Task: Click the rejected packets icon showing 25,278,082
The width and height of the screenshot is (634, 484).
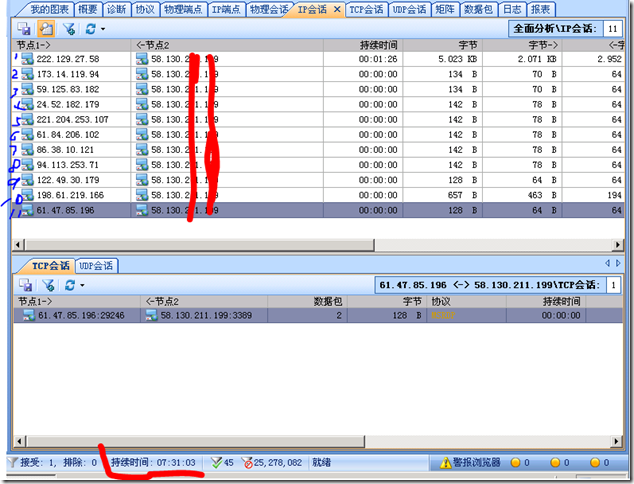Action: 247,463
